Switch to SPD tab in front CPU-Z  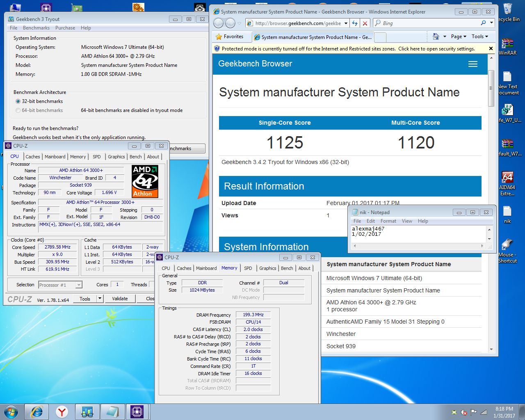(x=248, y=268)
